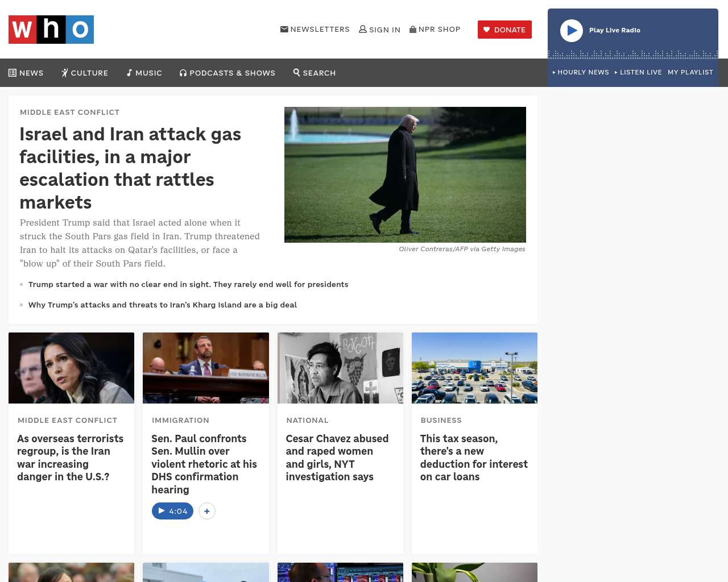The width and height of the screenshot is (728, 582).
Task: Open My Playlist
Action: click(x=690, y=72)
